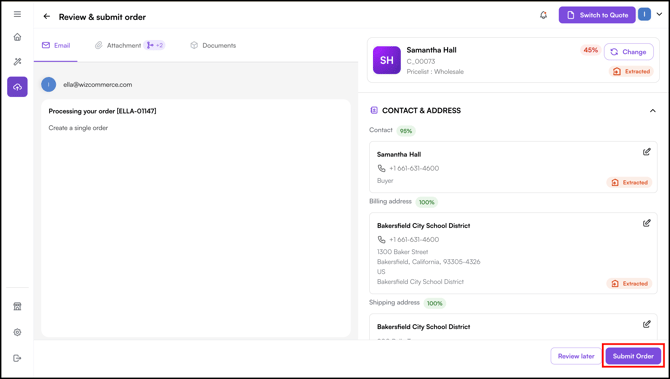Edit the billing address card
Screen dimensions: 670x379
pyautogui.click(x=646, y=223)
